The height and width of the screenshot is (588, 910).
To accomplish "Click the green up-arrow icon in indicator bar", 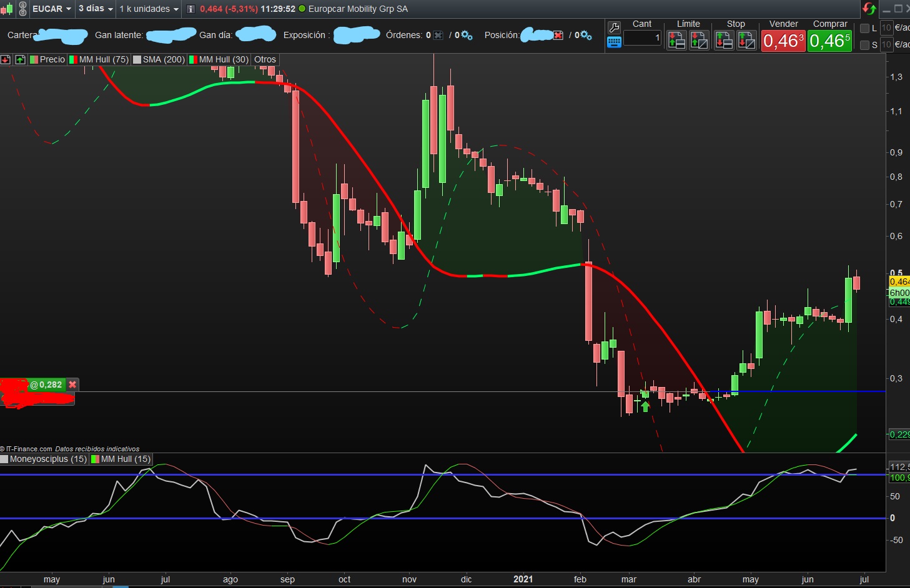I will [20, 59].
